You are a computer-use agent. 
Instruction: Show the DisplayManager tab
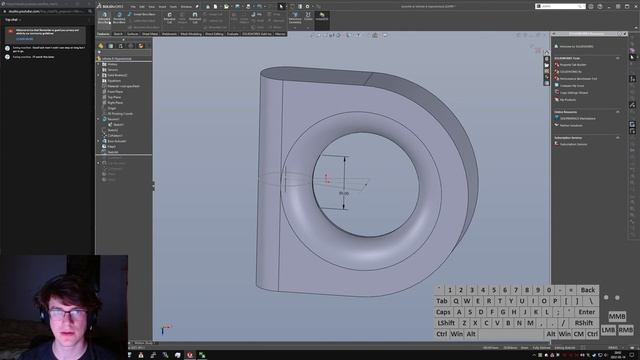141,46
